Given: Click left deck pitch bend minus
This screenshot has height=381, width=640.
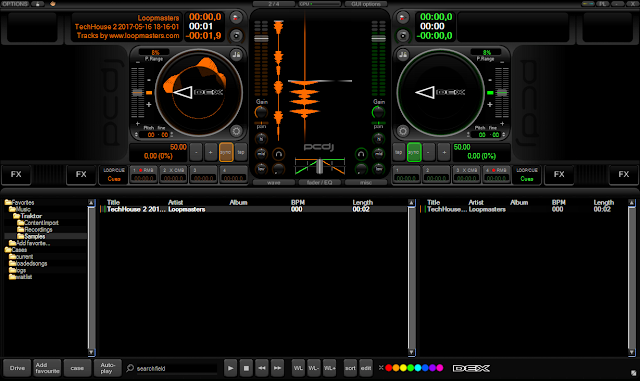Looking at the screenshot, I should coord(196,152).
